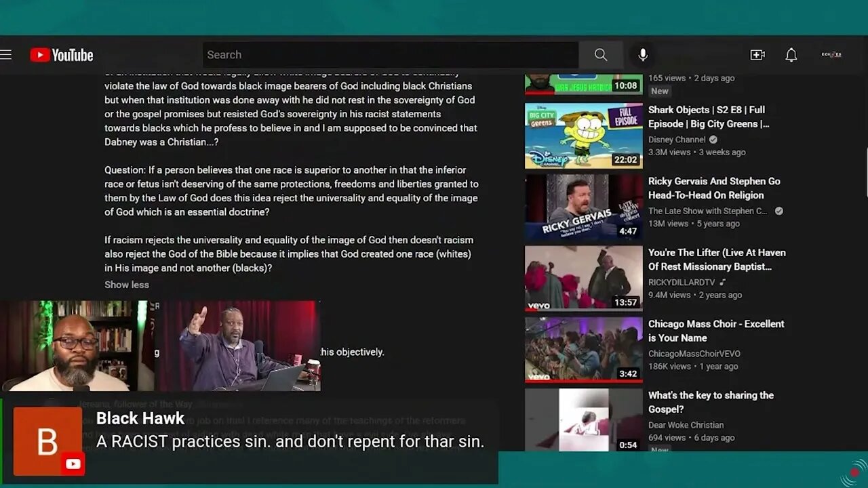
Task: Open the notifications bell
Action: 791,55
